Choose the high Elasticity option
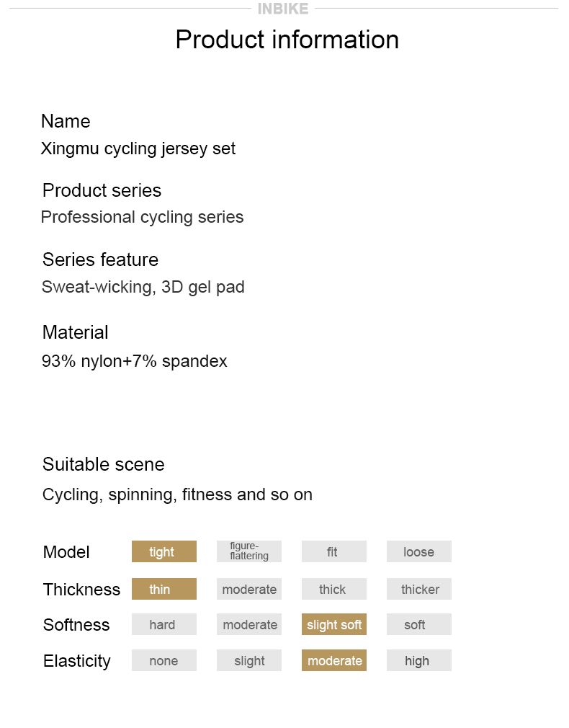 pos(418,660)
